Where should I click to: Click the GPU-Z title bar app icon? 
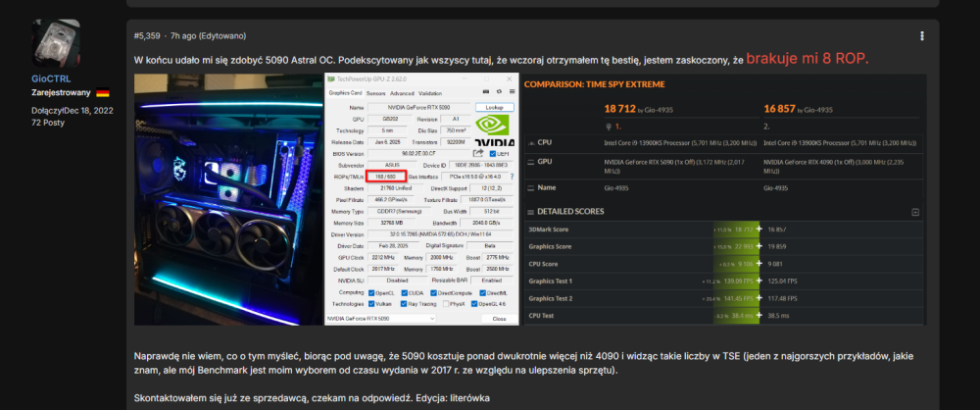pos(331,79)
